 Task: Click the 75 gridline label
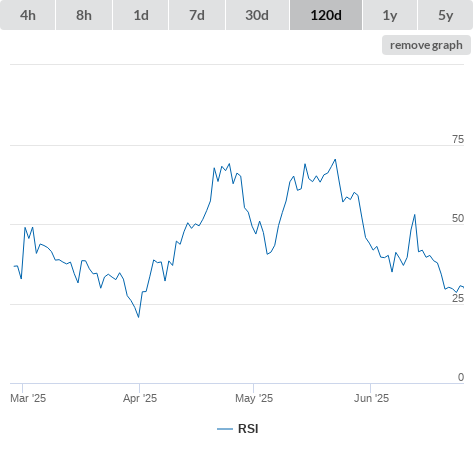pyautogui.click(x=458, y=139)
